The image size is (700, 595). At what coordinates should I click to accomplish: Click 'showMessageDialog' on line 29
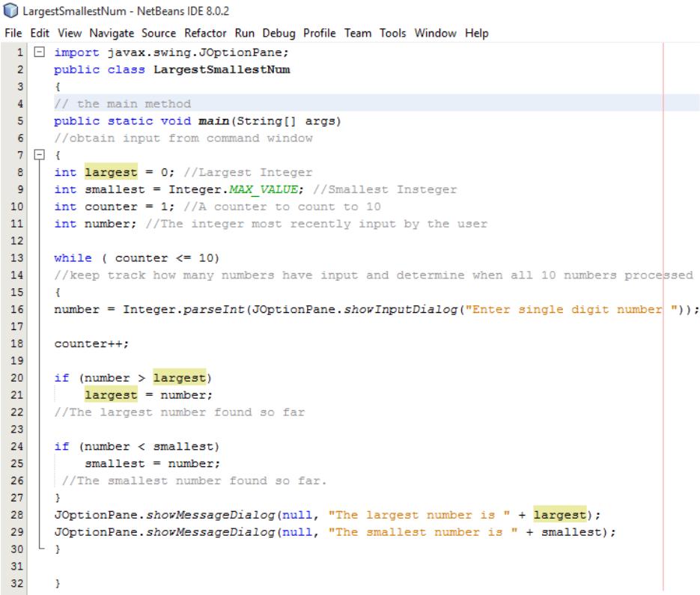210,531
